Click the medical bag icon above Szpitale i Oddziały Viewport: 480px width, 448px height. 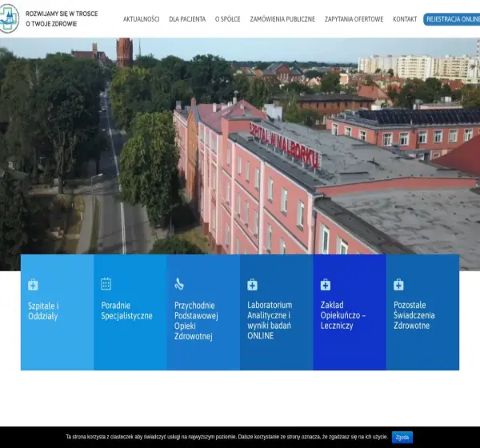click(x=33, y=285)
